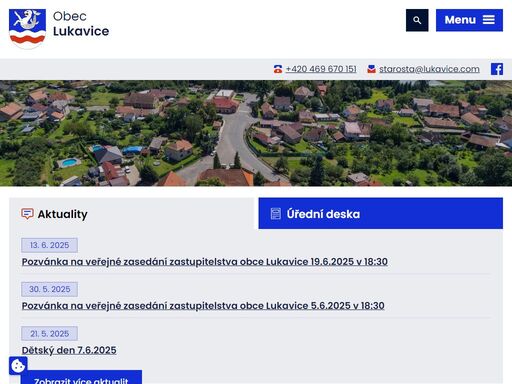The image size is (512, 384).
Task: Open invitation for council meeting 19.6.2025
Action: pyautogui.click(x=205, y=262)
